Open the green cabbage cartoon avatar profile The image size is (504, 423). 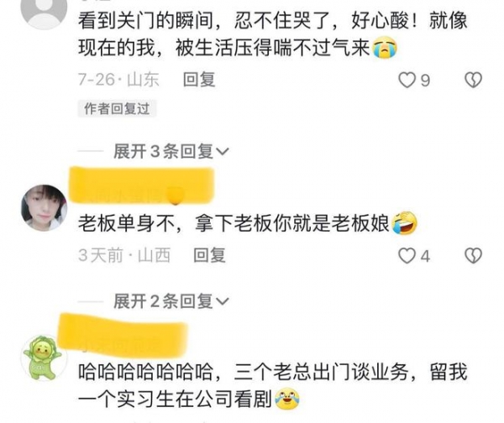[x=44, y=358]
